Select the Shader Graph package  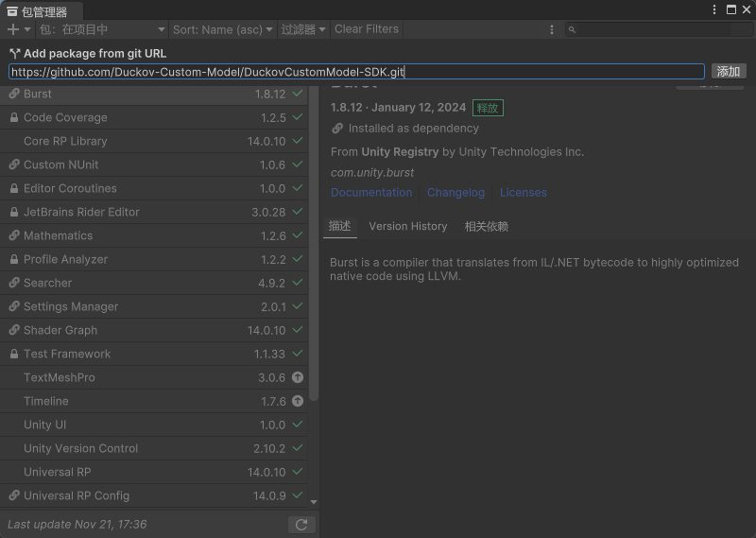pos(60,330)
